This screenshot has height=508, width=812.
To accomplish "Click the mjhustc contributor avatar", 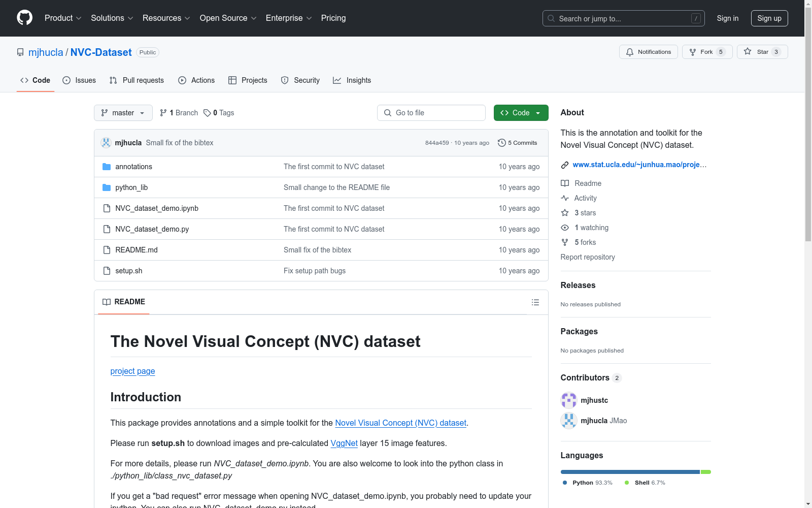I will [x=569, y=400].
